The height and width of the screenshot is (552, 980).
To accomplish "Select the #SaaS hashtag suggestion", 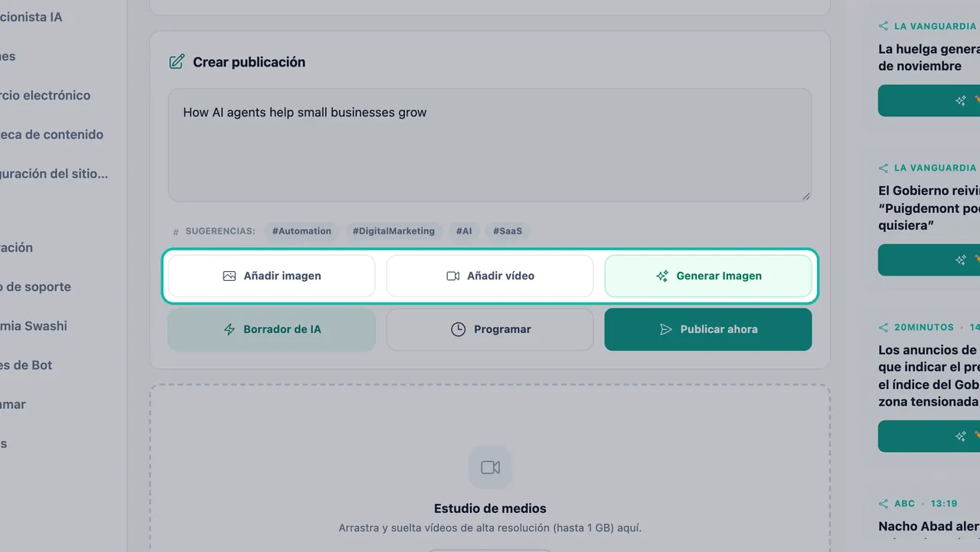I will coord(508,230).
